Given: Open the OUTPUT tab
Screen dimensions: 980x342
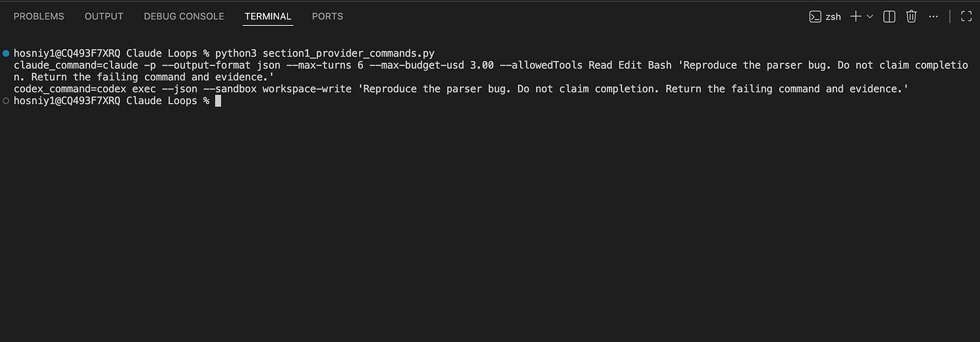Looking at the screenshot, I should (x=104, y=16).
